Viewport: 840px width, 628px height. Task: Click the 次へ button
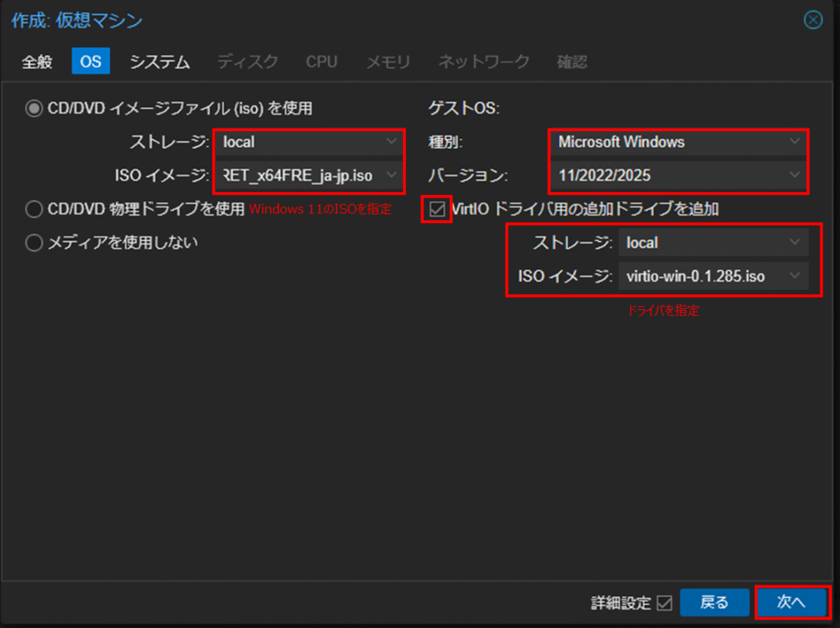[791, 603]
